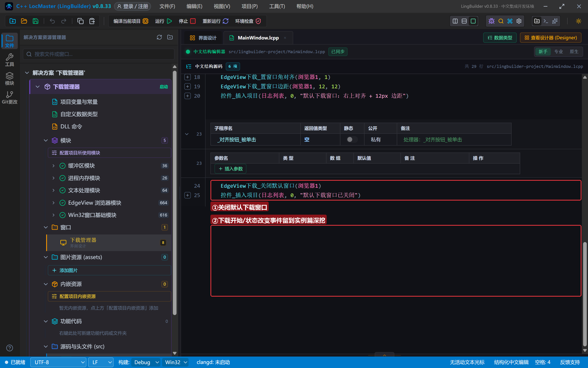Open the Debug build configuration dropdown

[x=146, y=362]
